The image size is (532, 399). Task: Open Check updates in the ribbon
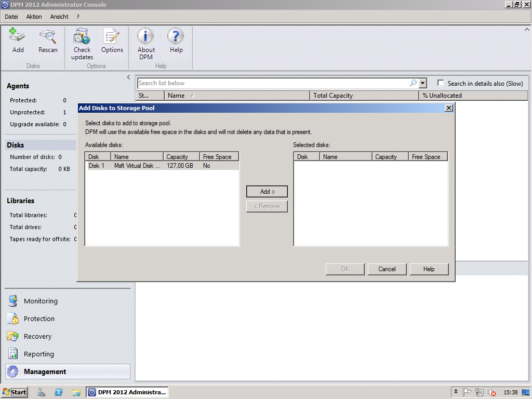[x=82, y=44]
